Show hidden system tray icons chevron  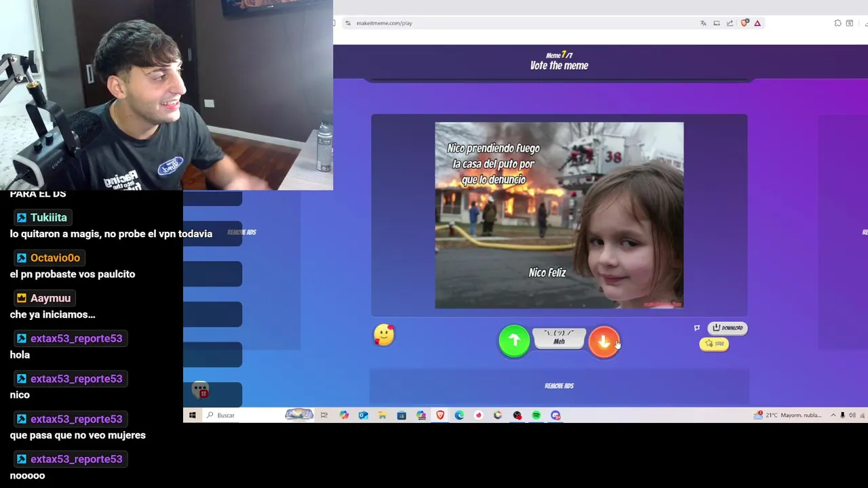(x=833, y=415)
